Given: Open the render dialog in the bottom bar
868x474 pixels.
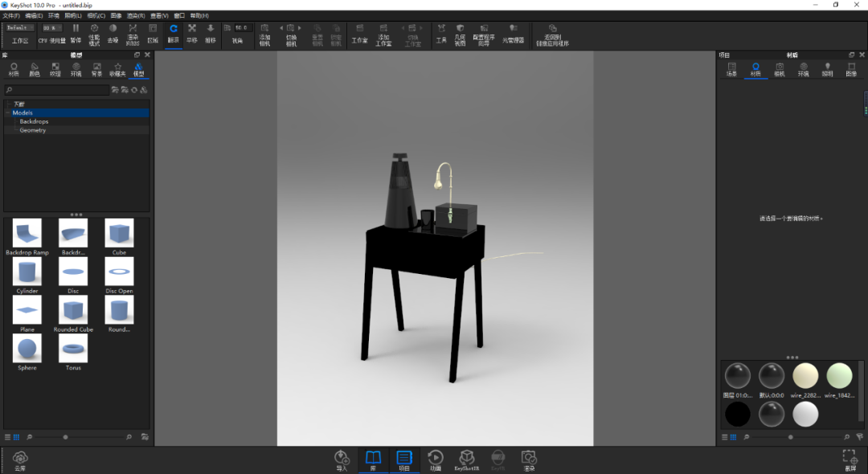Looking at the screenshot, I should [x=529, y=460].
